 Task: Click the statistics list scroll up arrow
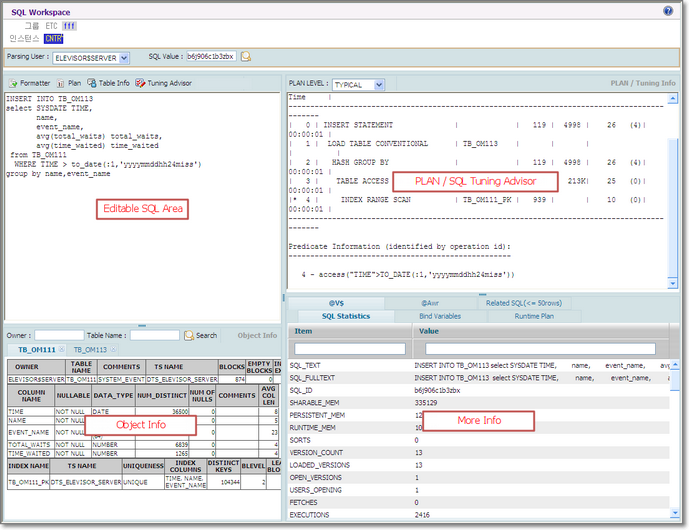(675, 365)
